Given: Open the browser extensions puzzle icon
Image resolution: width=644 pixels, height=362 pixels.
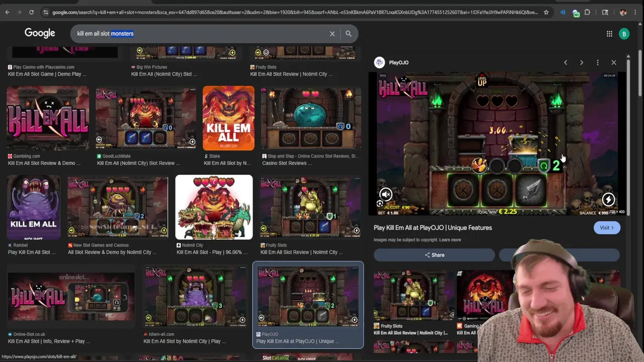Looking at the screenshot, I should (587, 12).
